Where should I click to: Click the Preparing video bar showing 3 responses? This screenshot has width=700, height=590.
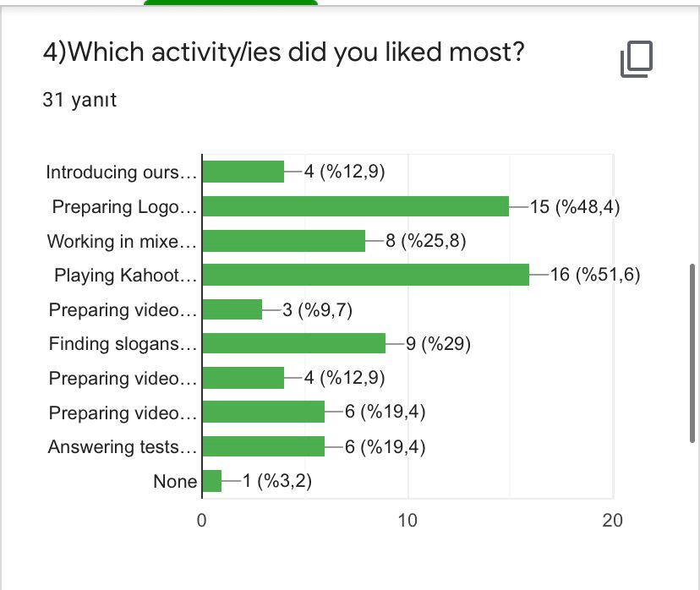(232, 309)
